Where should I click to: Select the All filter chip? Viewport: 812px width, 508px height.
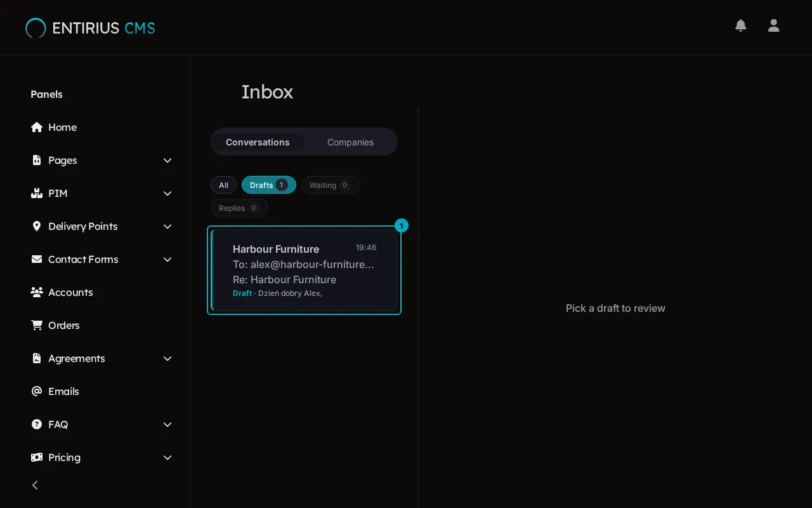coord(223,185)
